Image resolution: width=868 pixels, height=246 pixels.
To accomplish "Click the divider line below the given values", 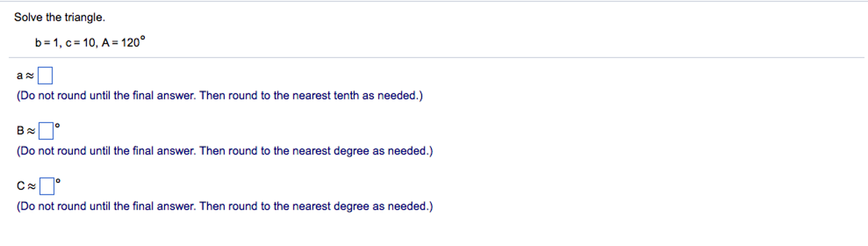I will [436, 57].
